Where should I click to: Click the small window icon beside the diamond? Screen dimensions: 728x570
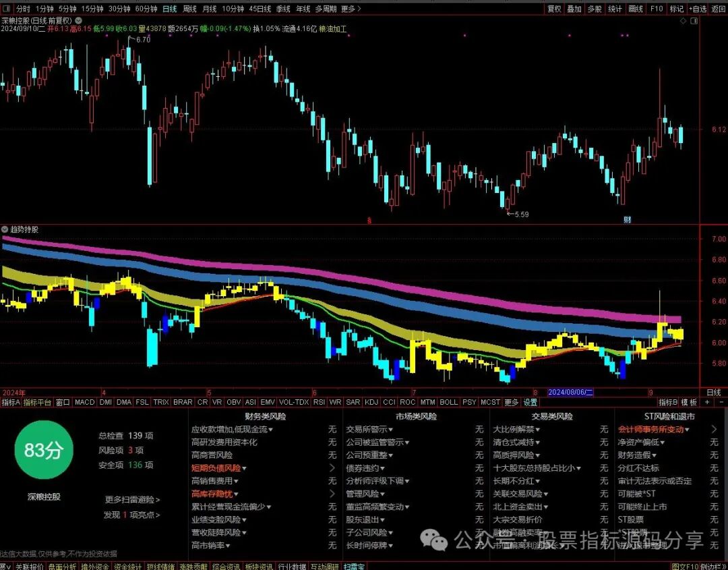(x=694, y=21)
